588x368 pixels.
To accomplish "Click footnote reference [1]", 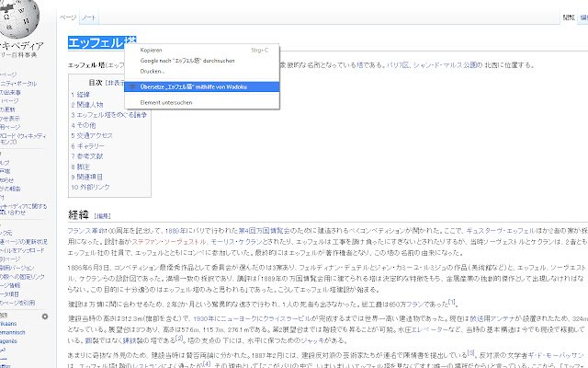I will [452, 302].
